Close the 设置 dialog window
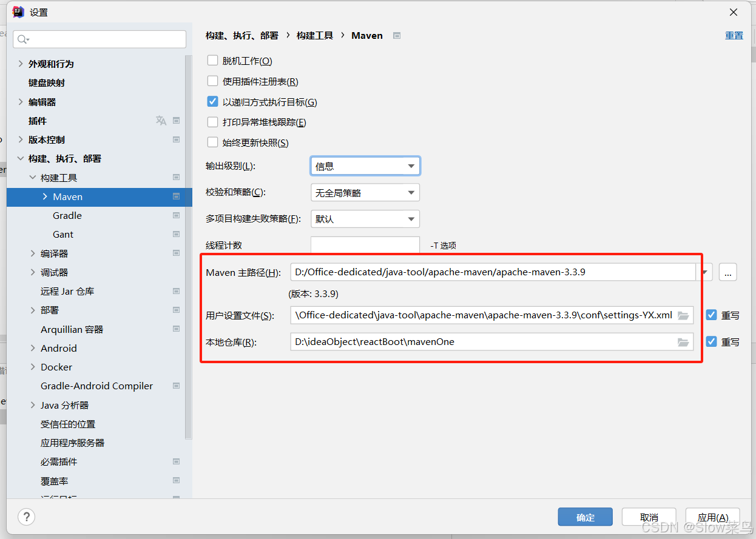756x539 pixels. pos(734,12)
